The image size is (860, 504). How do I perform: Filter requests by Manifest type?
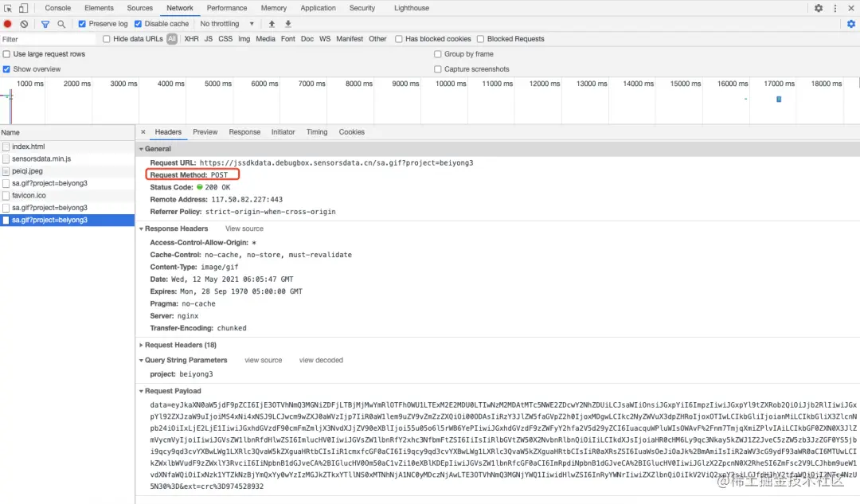pyautogui.click(x=350, y=39)
